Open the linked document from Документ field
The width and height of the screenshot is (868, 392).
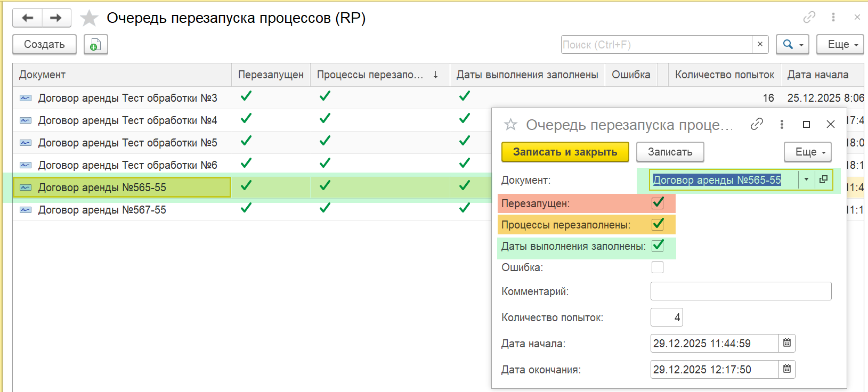[x=823, y=179]
